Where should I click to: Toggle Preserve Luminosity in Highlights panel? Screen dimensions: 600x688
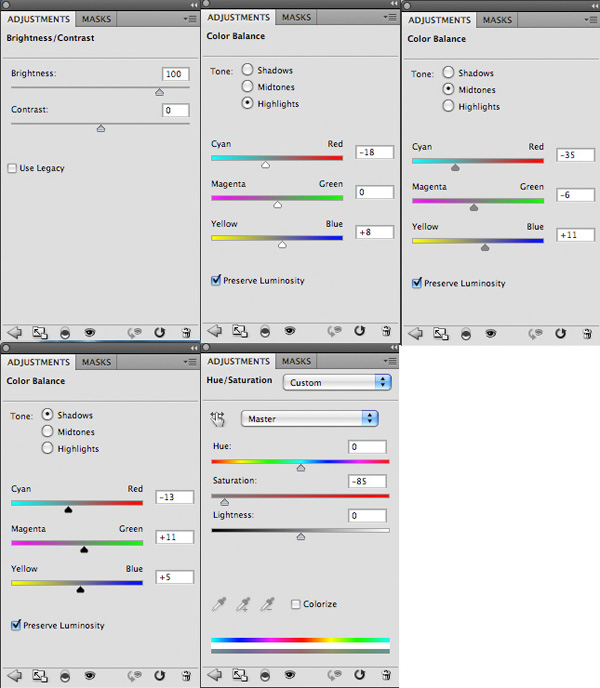[x=216, y=280]
